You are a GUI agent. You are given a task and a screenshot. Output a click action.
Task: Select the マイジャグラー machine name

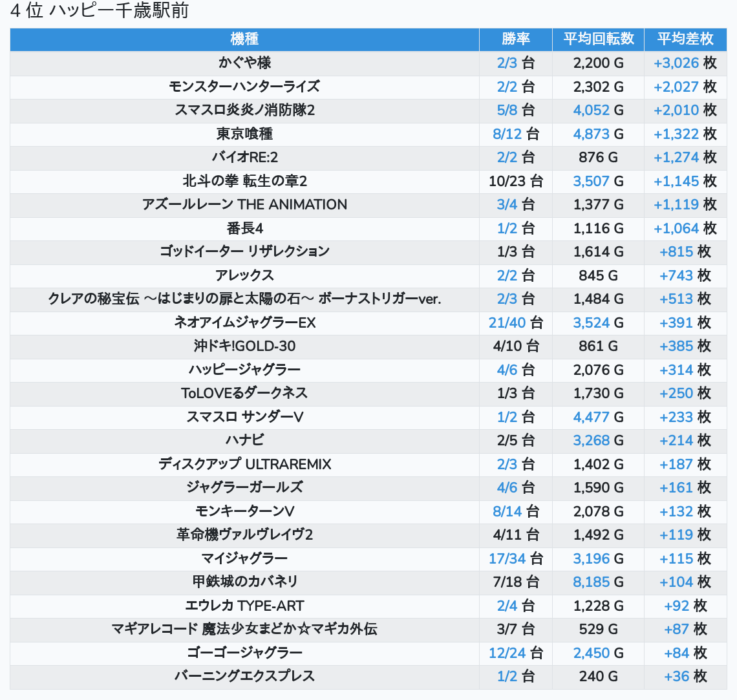[244, 558]
